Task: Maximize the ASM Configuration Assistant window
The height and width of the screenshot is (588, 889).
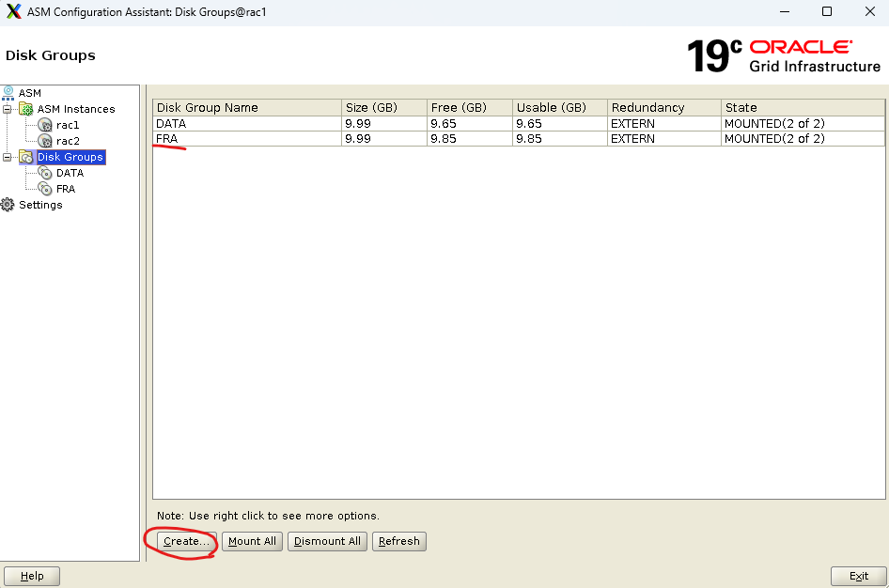Action: pyautogui.click(x=827, y=11)
